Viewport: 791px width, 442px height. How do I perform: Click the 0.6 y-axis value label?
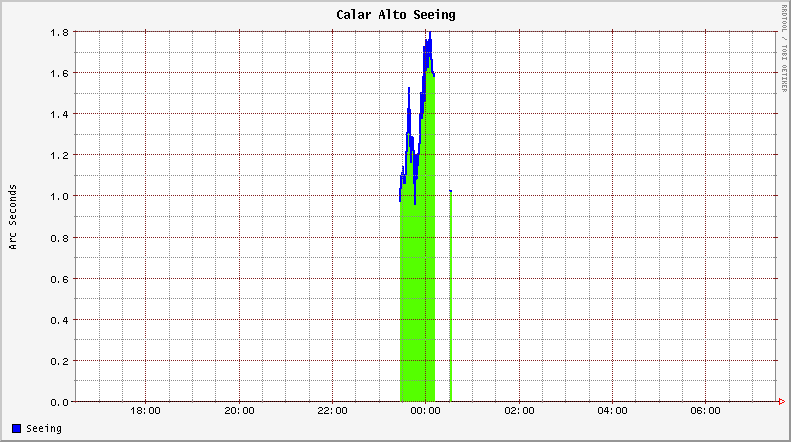(58, 279)
